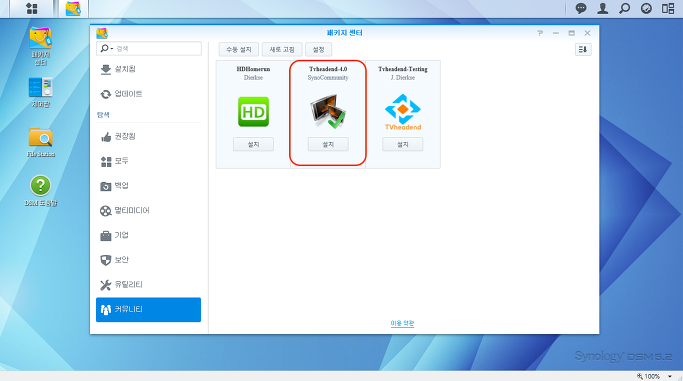Select 업데이트 (Update) in the sidebar
Image resolution: width=683 pixels, height=381 pixels.
point(149,94)
